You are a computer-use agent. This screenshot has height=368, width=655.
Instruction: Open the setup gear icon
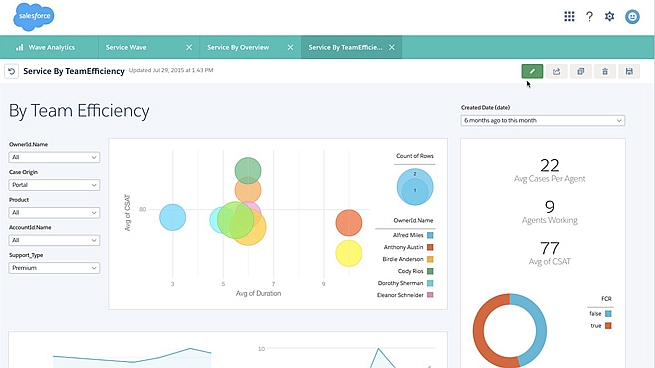(609, 16)
